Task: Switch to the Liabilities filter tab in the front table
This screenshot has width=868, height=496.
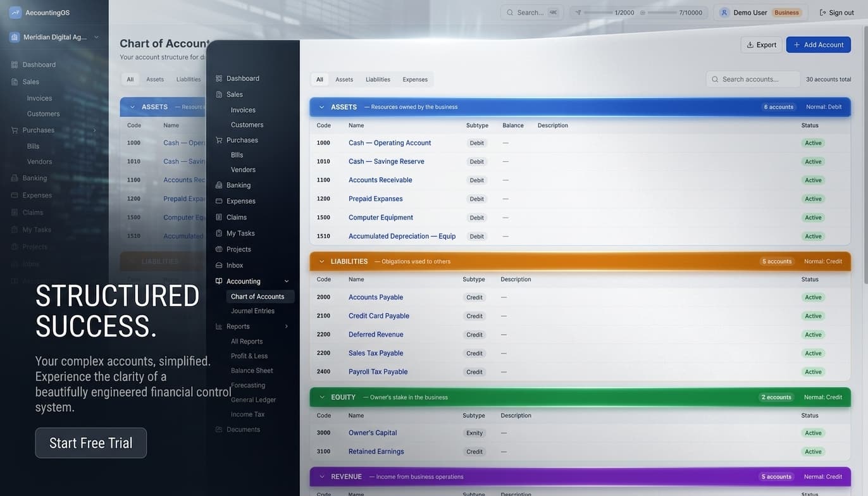Action: [x=378, y=80]
